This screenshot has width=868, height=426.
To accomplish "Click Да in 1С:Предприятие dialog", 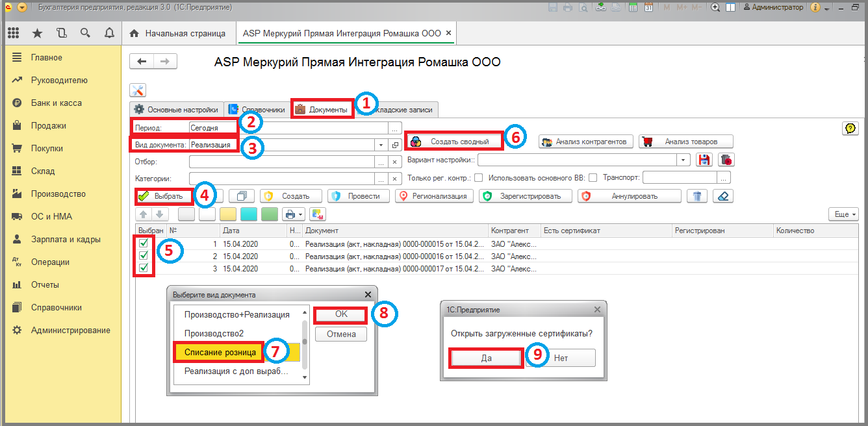I will point(486,358).
